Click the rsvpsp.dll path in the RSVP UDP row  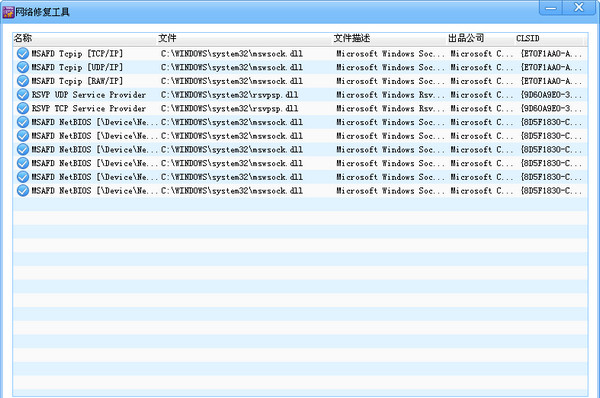point(230,95)
